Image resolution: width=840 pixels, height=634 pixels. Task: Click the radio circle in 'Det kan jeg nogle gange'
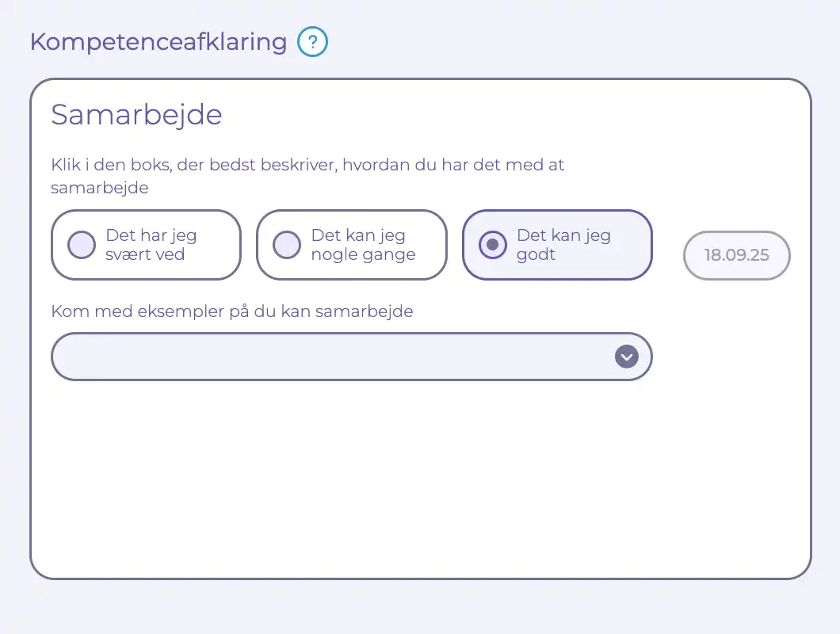[287, 245]
